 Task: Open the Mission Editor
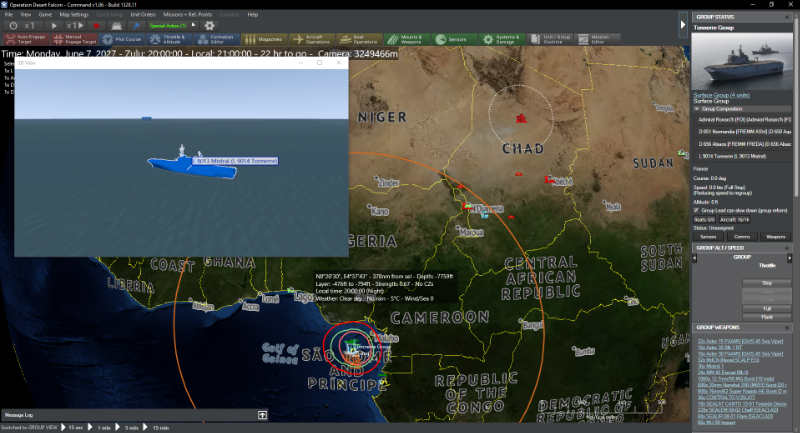[x=598, y=39]
